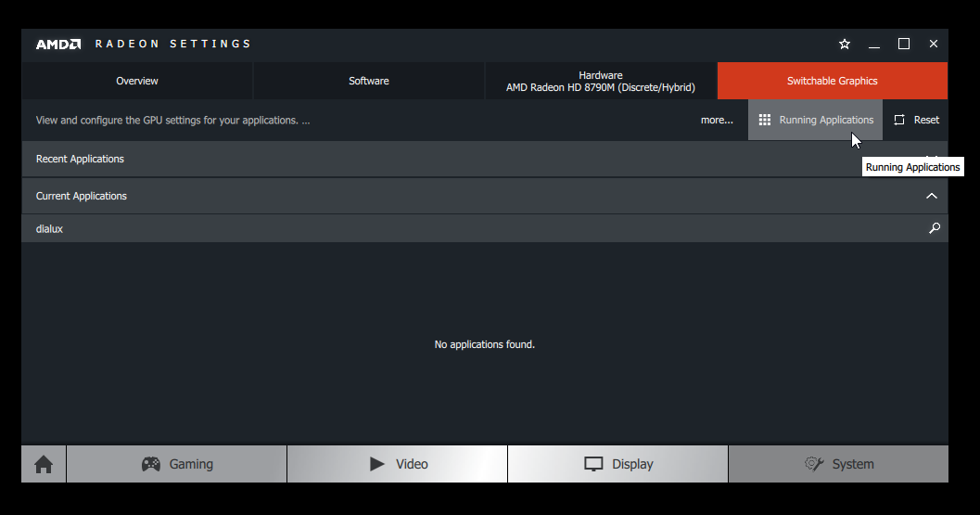Screen dimensions: 980x515
Task: Collapse the Current Applications section
Action: pyautogui.click(x=931, y=196)
